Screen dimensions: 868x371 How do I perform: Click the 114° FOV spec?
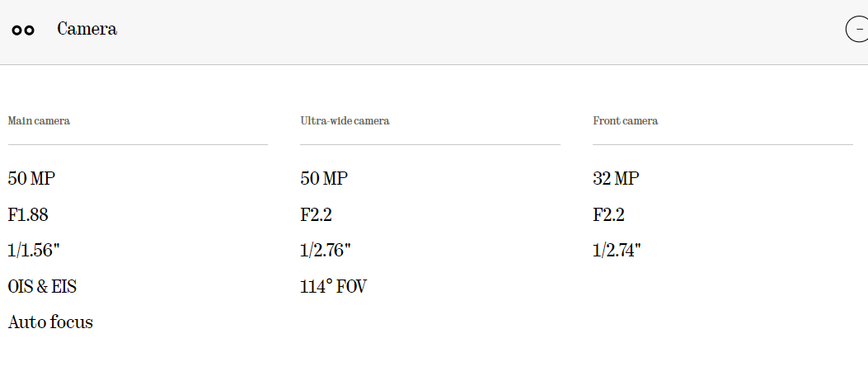tap(333, 286)
